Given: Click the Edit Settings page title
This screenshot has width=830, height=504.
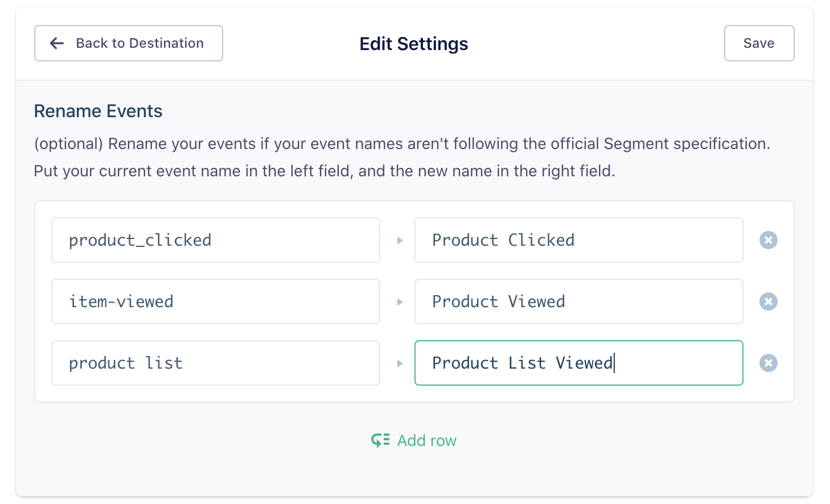Looking at the screenshot, I should click(x=414, y=44).
